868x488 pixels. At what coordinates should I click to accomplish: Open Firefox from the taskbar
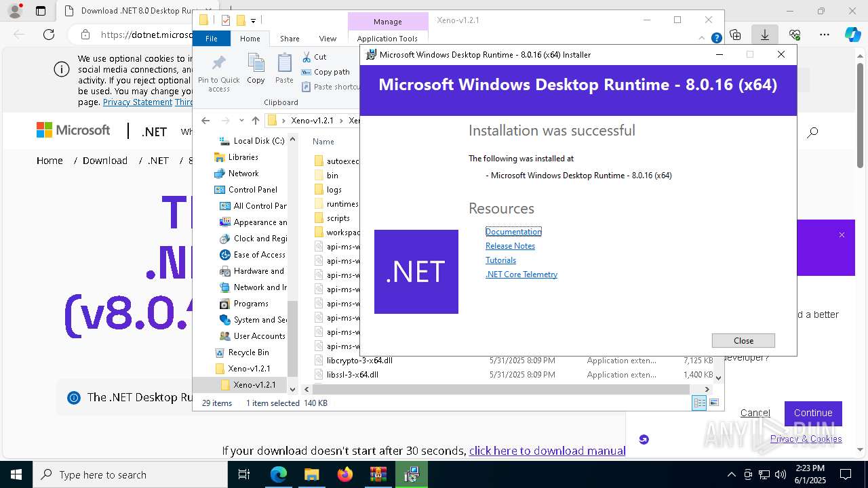click(345, 474)
